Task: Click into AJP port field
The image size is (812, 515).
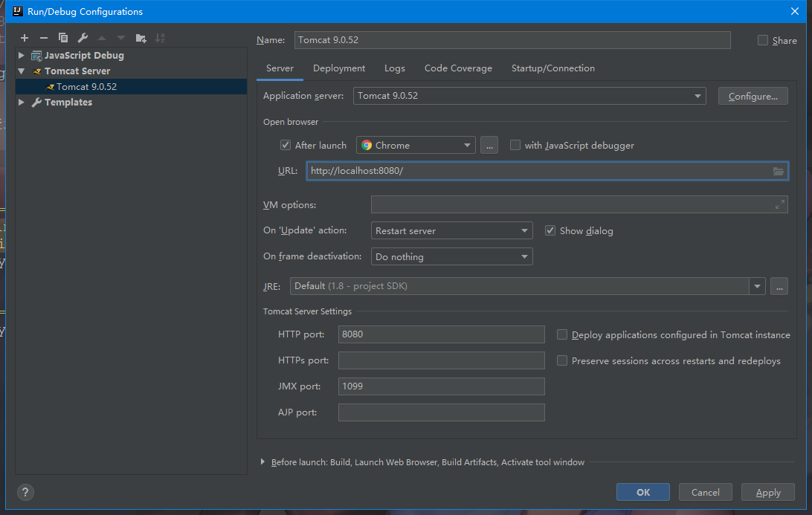Action: click(441, 412)
